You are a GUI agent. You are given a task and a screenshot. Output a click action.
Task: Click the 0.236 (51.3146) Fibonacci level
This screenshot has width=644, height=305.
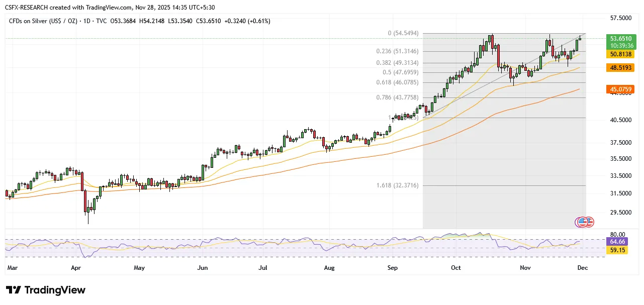click(x=397, y=51)
